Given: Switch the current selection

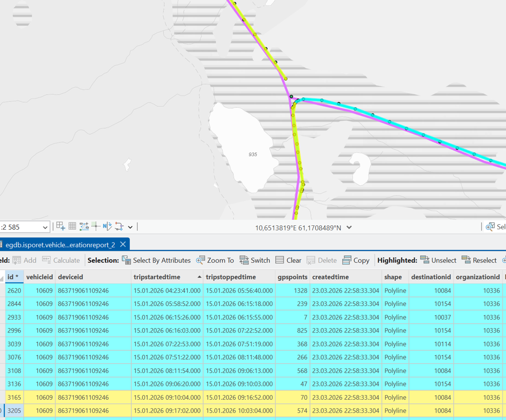Looking at the screenshot, I should [x=254, y=260].
